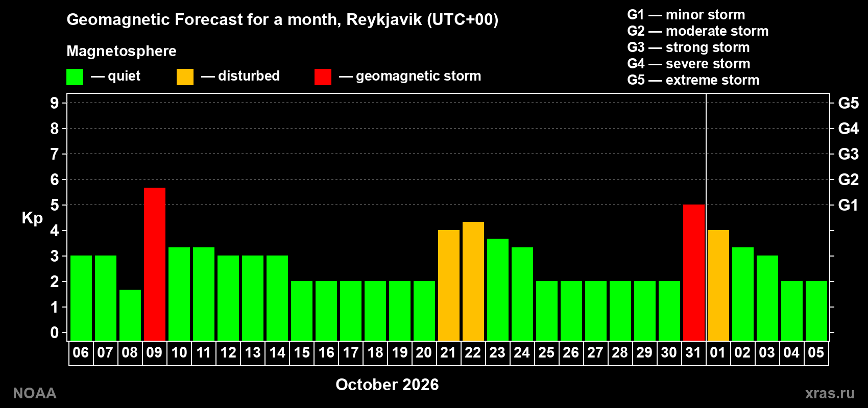Click the NOAA source label

pos(35,393)
